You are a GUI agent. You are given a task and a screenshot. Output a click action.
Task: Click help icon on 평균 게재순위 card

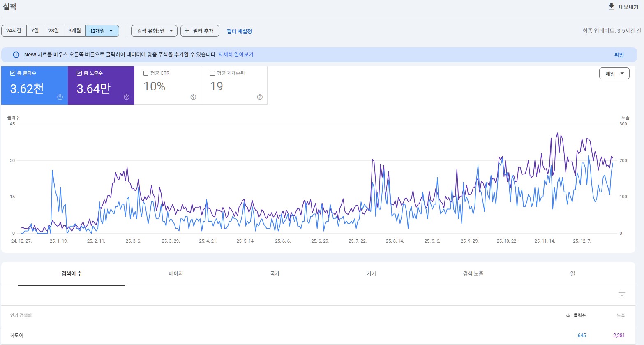click(x=260, y=97)
